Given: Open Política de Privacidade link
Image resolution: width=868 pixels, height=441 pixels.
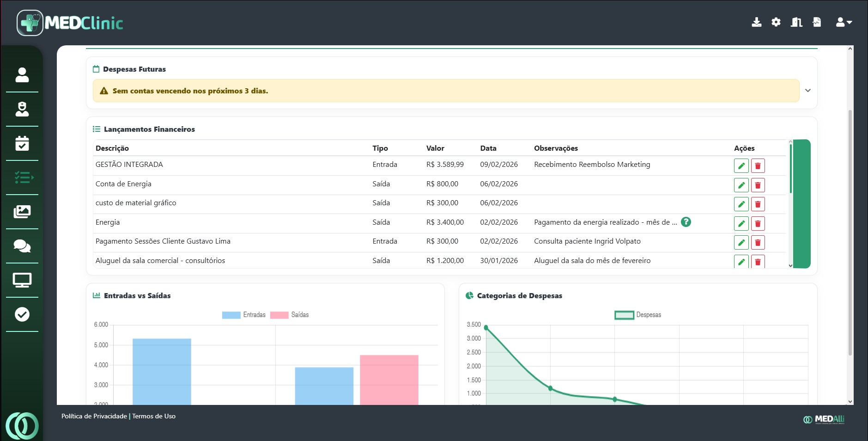Looking at the screenshot, I should tap(94, 416).
